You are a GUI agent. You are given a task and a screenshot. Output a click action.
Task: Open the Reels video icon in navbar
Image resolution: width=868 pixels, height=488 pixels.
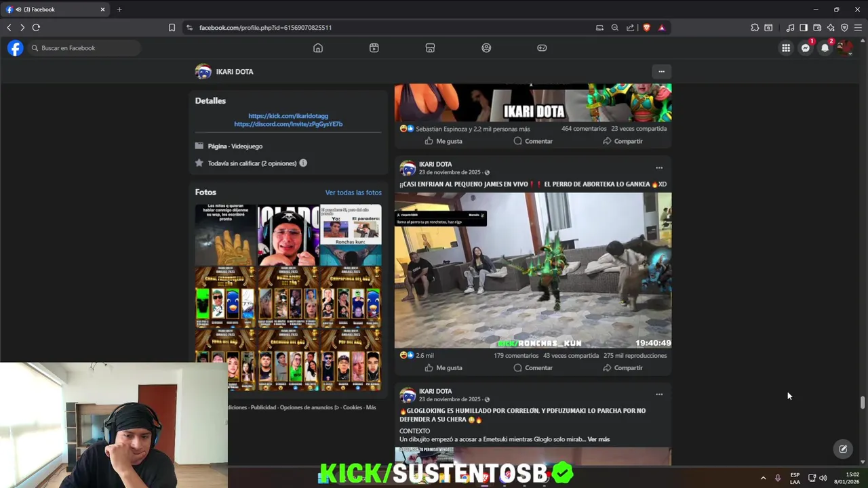[374, 48]
